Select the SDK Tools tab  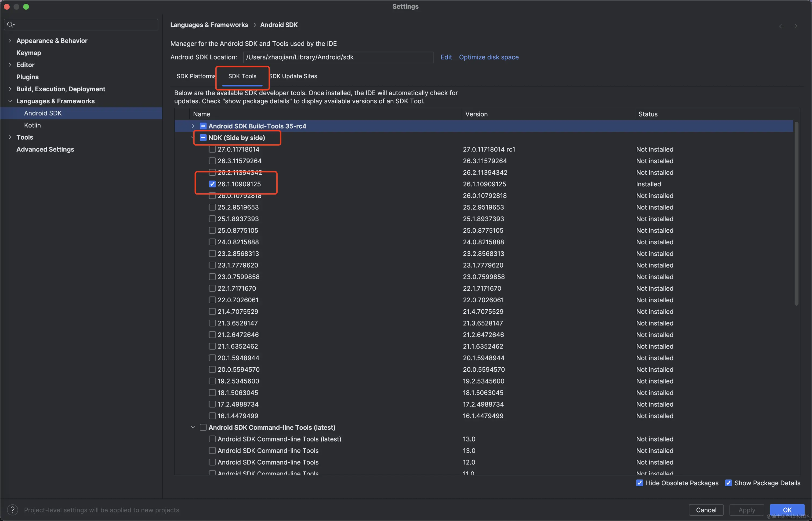coord(242,76)
